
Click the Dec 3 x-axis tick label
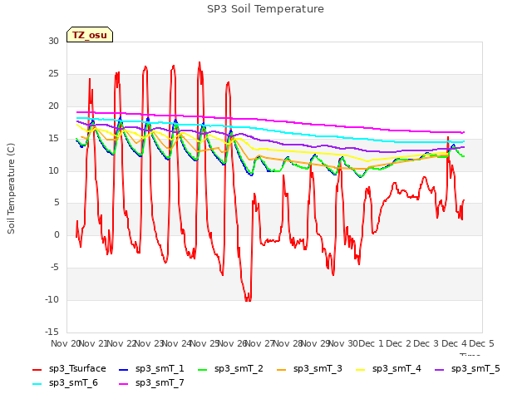click(426, 343)
